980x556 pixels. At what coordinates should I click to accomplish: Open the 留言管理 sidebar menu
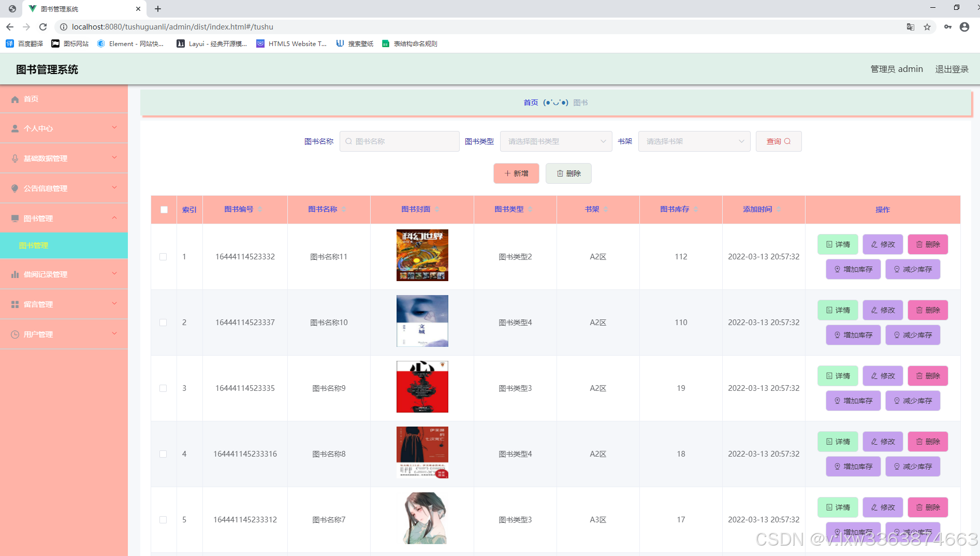point(37,304)
